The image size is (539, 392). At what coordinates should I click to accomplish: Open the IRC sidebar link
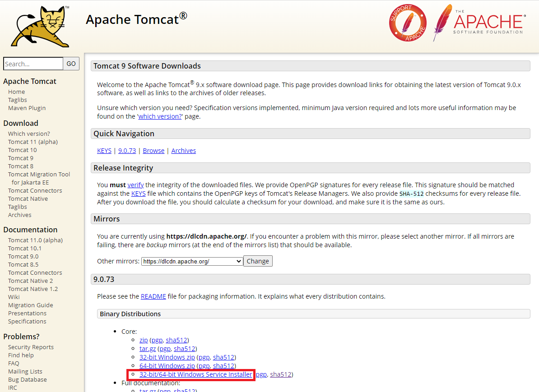point(12,387)
